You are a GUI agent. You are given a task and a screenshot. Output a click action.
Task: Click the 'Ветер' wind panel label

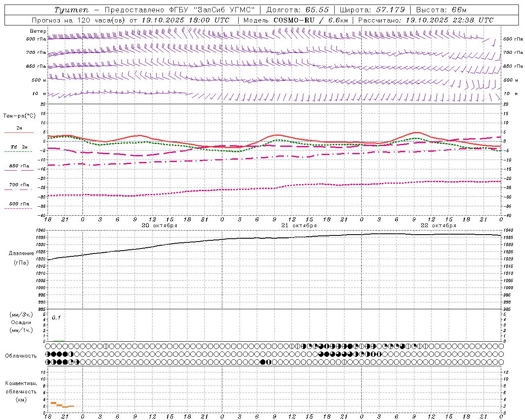(38, 31)
